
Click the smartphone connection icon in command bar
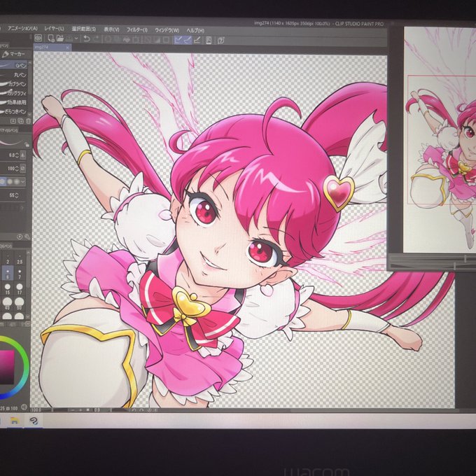(x=209, y=41)
